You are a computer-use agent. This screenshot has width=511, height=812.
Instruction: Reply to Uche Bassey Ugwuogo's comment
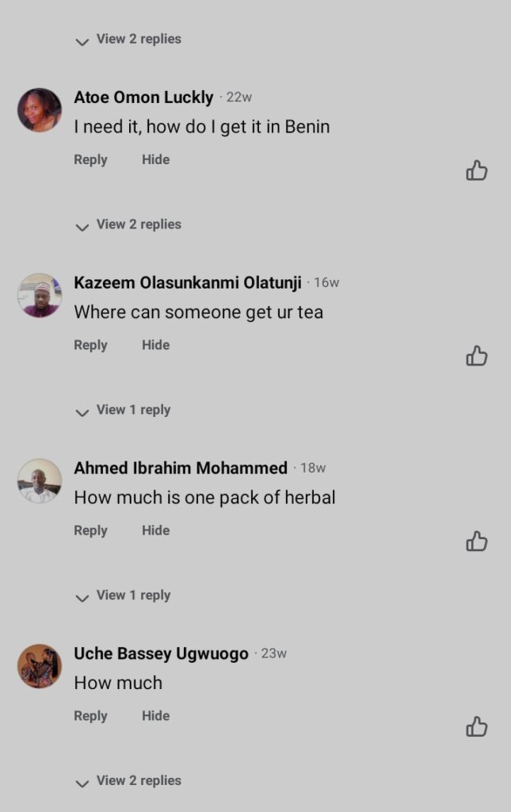(90, 716)
